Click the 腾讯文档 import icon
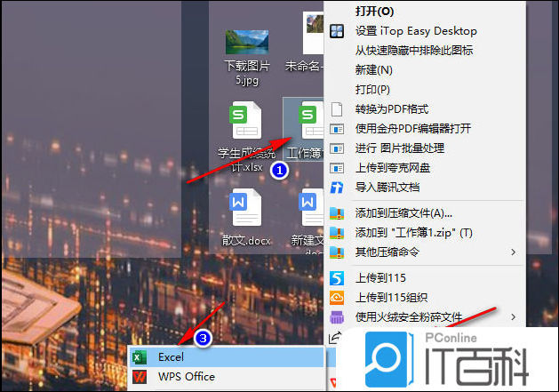Viewport: 559px width, 392px height. coord(337,188)
